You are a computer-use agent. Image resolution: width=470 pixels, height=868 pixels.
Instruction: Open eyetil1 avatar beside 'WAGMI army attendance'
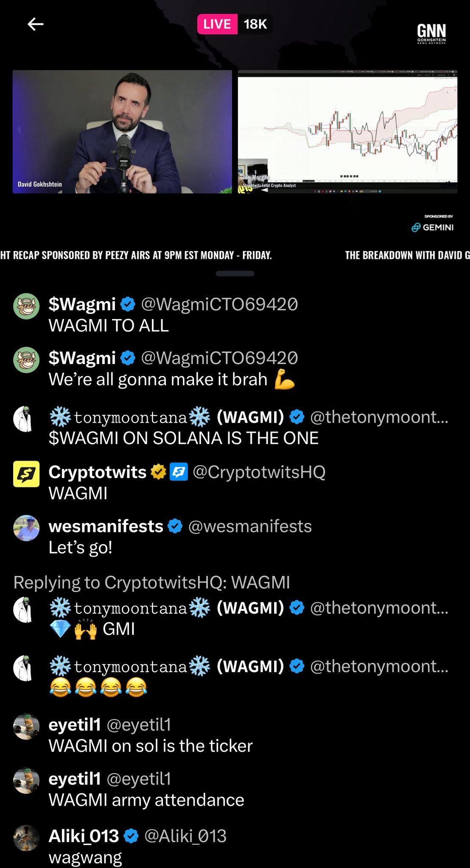click(x=26, y=781)
